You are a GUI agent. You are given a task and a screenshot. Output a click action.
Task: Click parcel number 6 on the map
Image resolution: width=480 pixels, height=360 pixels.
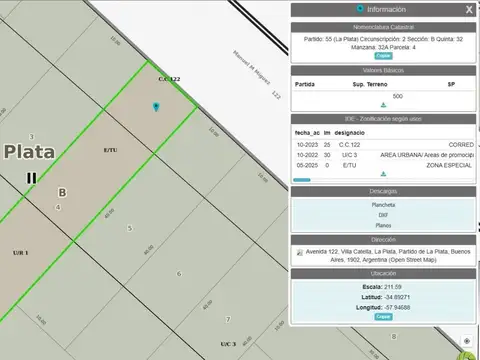(179, 274)
